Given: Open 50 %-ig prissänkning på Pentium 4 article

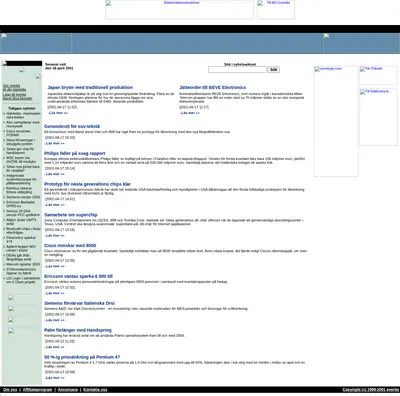Looking at the screenshot, I should point(82,357).
